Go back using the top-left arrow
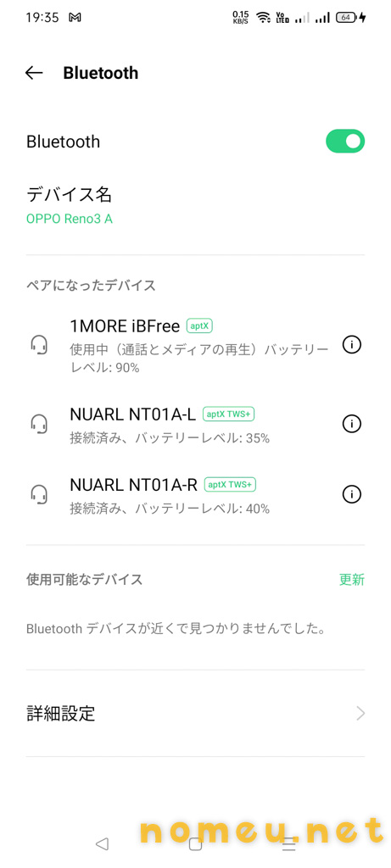Image resolution: width=391 pixels, height=868 pixels. [x=34, y=73]
